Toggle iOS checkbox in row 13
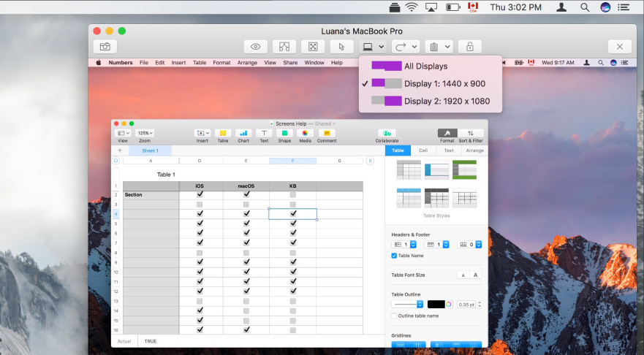Image resolution: width=644 pixels, height=355 pixels. point(200,301)
